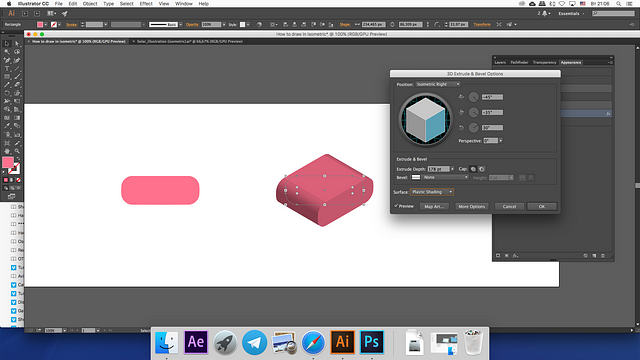This screenshot has height=360, width=640.
Task: Confirm with the OK button
Action: coord(542,207)
